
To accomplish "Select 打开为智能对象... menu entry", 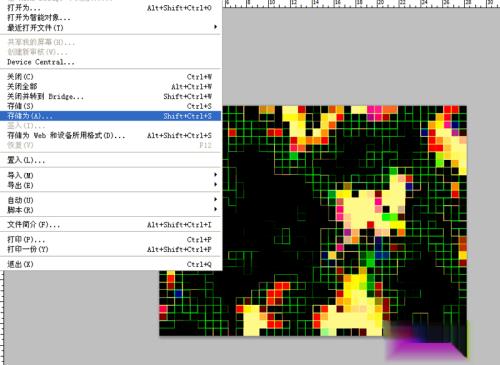I will point(111,18).
